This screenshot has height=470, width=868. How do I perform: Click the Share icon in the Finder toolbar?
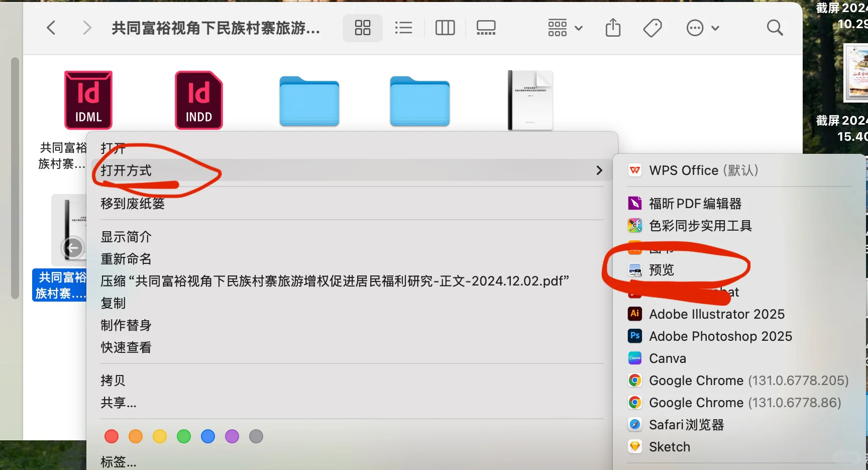(613, 28)
